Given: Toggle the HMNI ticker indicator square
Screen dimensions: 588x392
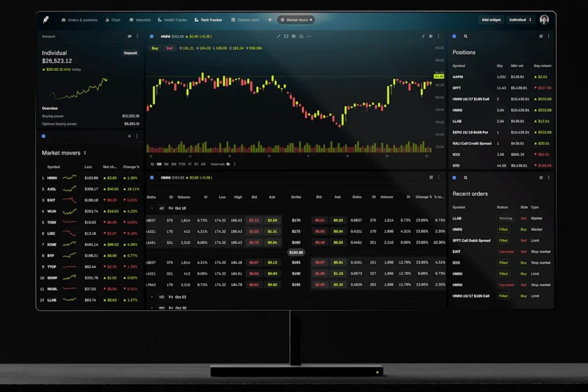Looking at the screenshot, I should (x=151, y=36).
